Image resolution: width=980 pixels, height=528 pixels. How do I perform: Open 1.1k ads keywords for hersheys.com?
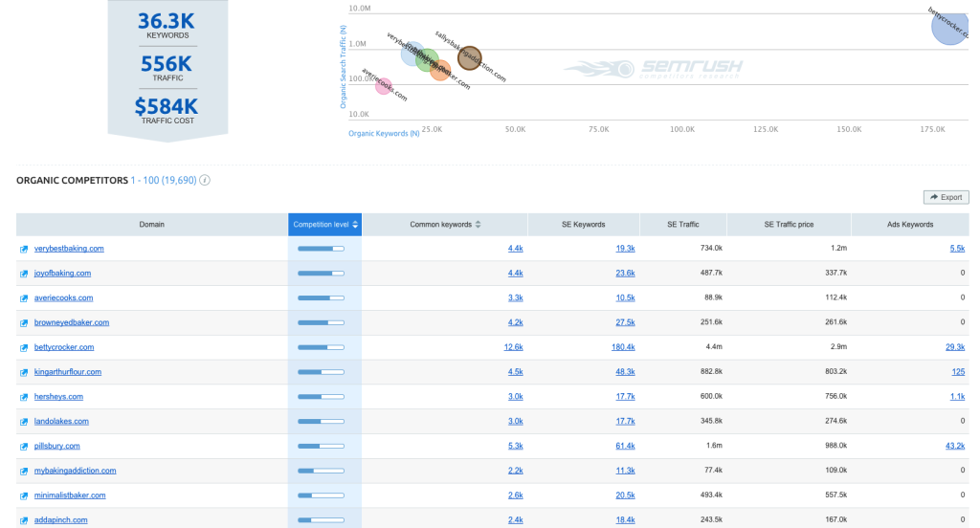pyautogui.click(x=957, y=396)
